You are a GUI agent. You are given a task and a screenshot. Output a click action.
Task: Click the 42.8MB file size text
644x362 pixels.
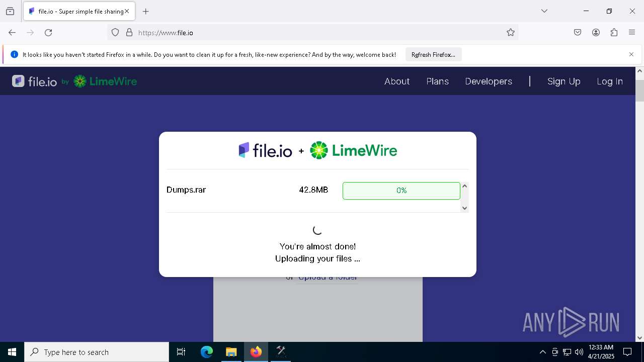[313, 190]
